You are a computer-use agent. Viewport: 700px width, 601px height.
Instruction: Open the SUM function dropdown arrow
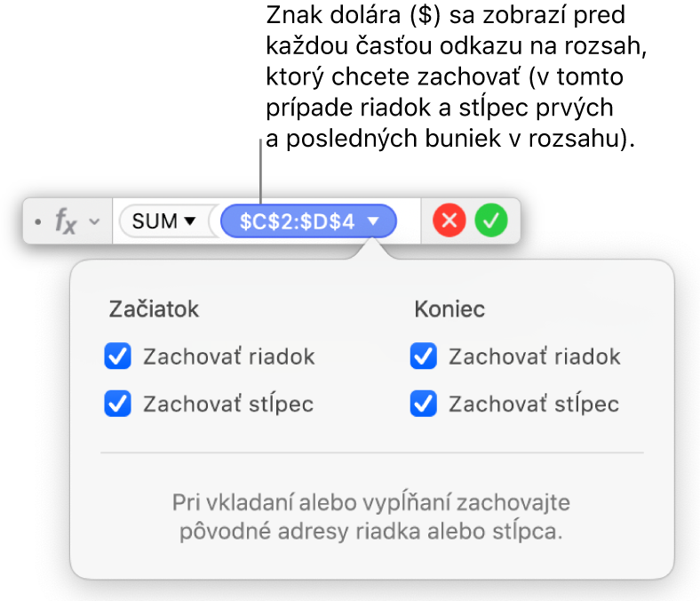[x=189, y=222]
